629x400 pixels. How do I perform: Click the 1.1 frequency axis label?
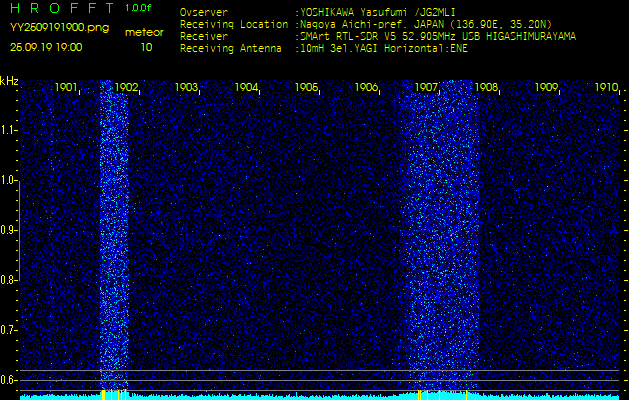(8, 131)
